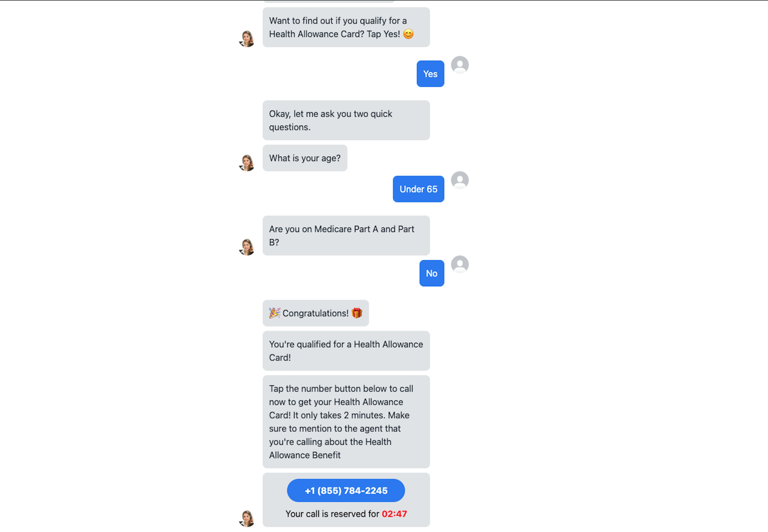Screen dimensions: 768x532
Task: Click the "What is your age?" message
Action: tap(305, 158)
